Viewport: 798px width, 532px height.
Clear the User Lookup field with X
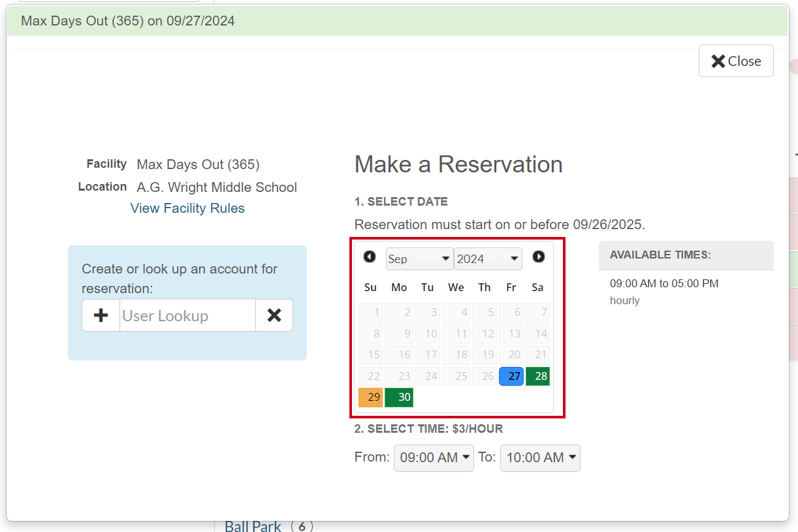tap(274, 315)
